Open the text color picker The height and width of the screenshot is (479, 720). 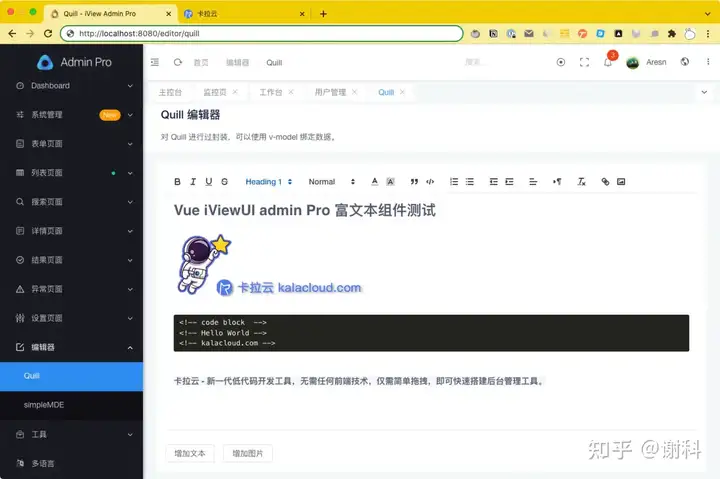[375, 181]
